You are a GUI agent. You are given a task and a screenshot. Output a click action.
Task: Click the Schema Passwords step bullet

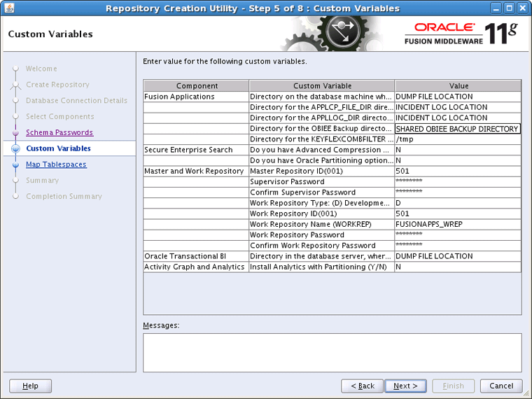coord(15,133)
